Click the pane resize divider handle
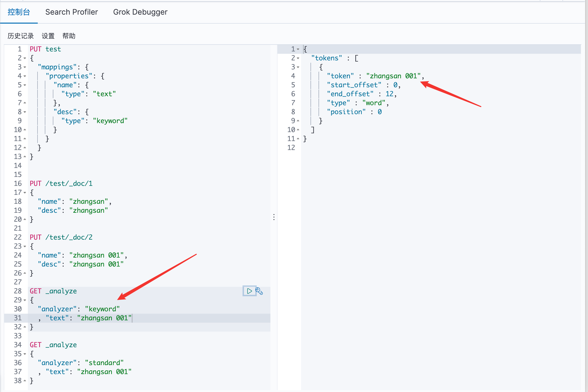This screenshot has width=588, height=392. [x=274, y=217]
